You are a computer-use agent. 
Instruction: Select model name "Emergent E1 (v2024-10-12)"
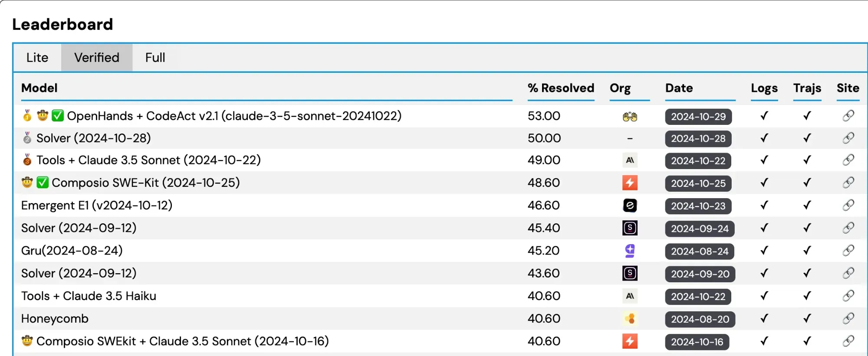pyautogui.click(x=97, y=205)
